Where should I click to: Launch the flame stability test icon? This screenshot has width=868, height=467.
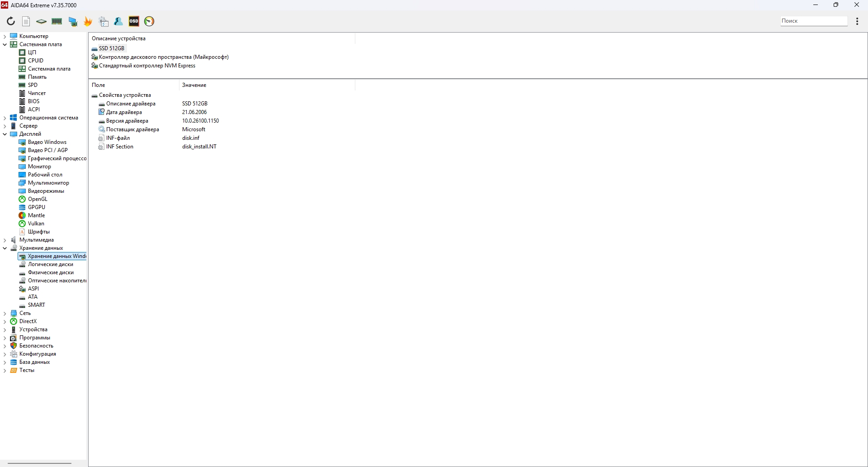pyautogui.click(x=88, y=21)
